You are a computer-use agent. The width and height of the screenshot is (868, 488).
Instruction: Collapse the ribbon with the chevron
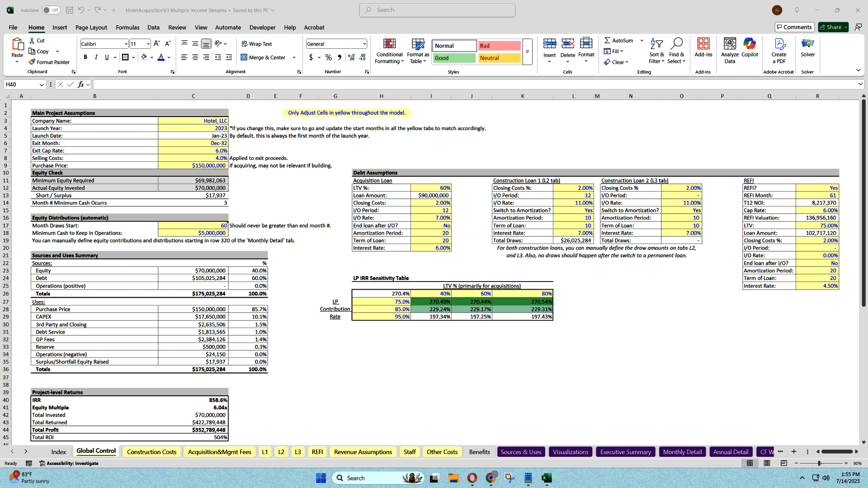pyautogui.click(x=858, y=70)
